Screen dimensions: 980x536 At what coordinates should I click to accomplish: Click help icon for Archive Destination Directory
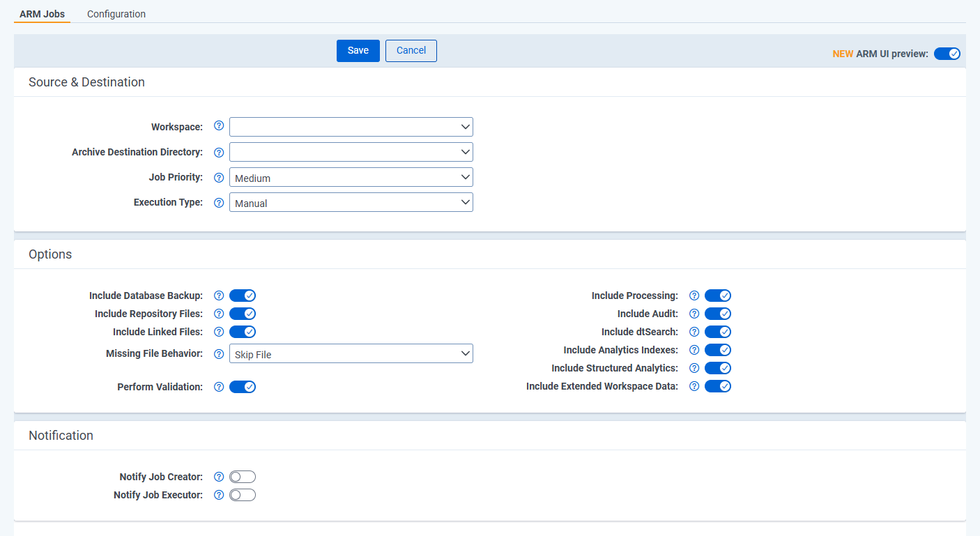click(219, 152)
